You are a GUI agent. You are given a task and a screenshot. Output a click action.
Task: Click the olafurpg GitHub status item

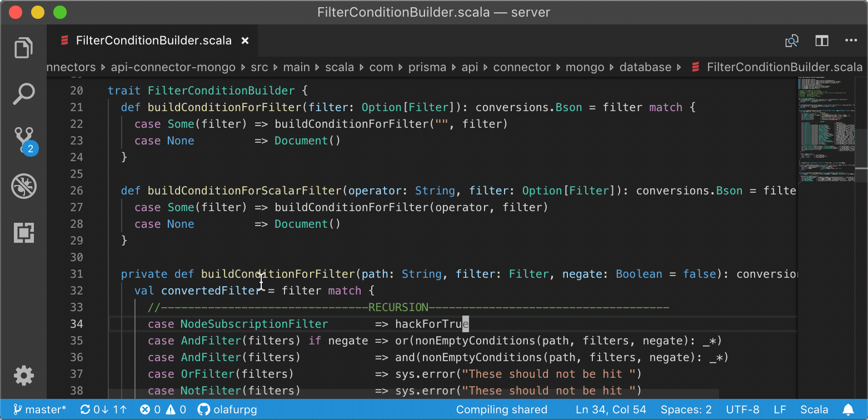(227, 410)
